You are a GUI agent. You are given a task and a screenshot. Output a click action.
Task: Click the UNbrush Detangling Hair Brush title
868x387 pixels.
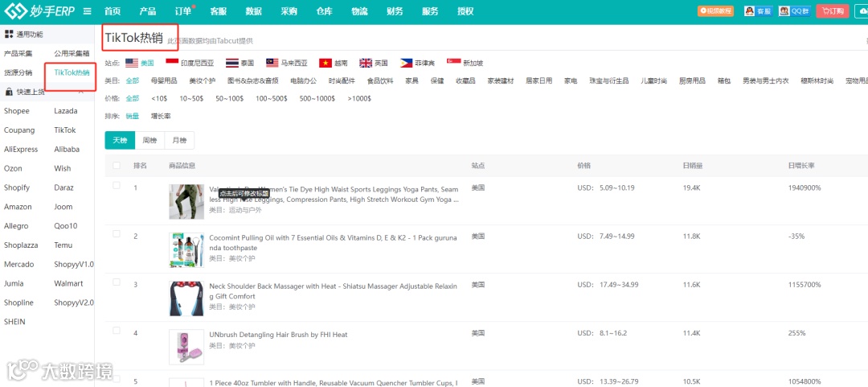click(278, 335)
